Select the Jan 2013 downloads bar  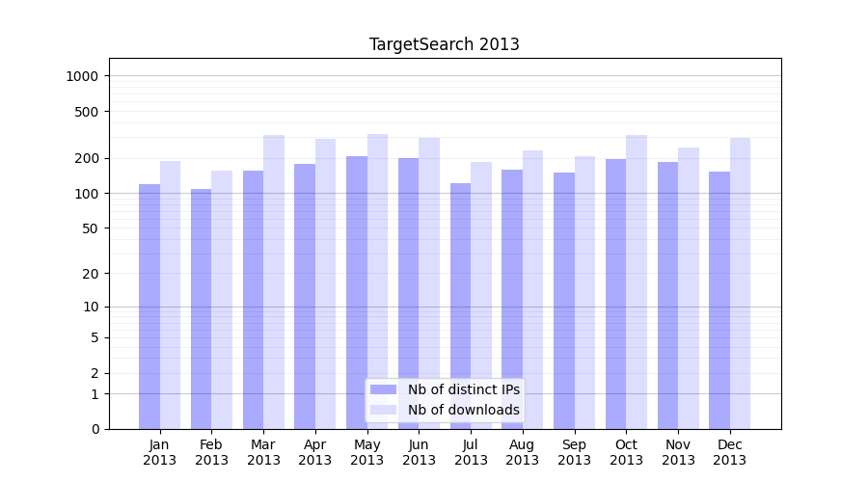(170, 295)
